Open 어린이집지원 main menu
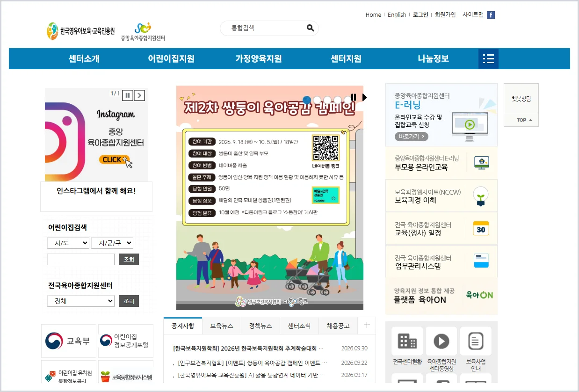Image resolution: width=579 pixels, height=392 pixels. [171, 59]
